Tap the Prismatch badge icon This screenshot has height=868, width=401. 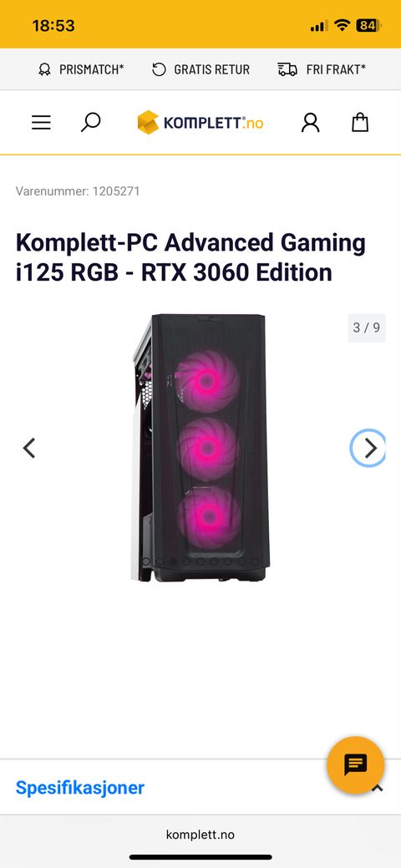click(x=44, y=69)
